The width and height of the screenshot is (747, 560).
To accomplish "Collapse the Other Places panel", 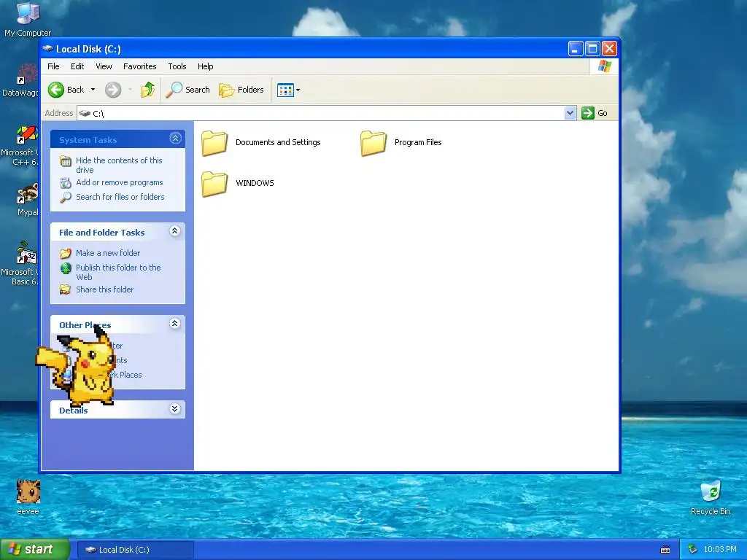I will [x=175, y=324].
